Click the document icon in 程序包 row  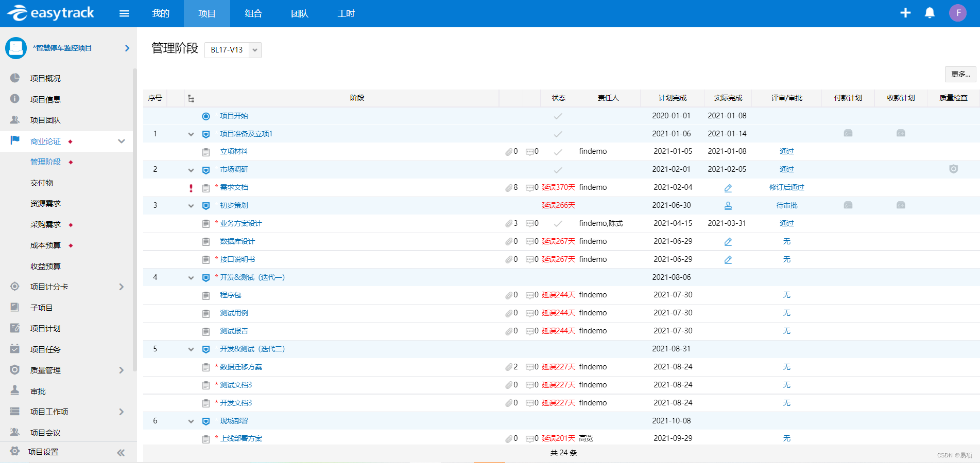coord(206,295)
